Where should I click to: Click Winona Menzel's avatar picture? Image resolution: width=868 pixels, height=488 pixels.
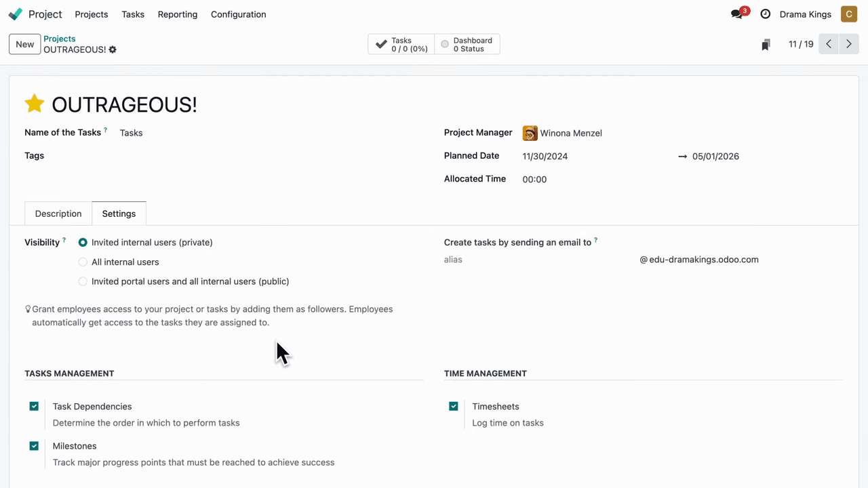pos(530,134)
